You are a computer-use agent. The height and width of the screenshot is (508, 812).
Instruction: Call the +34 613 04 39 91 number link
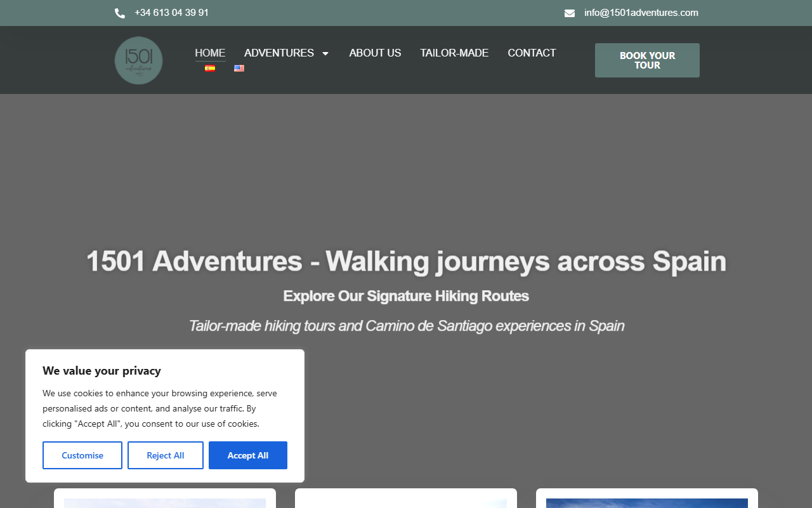[x=171, y=13]
